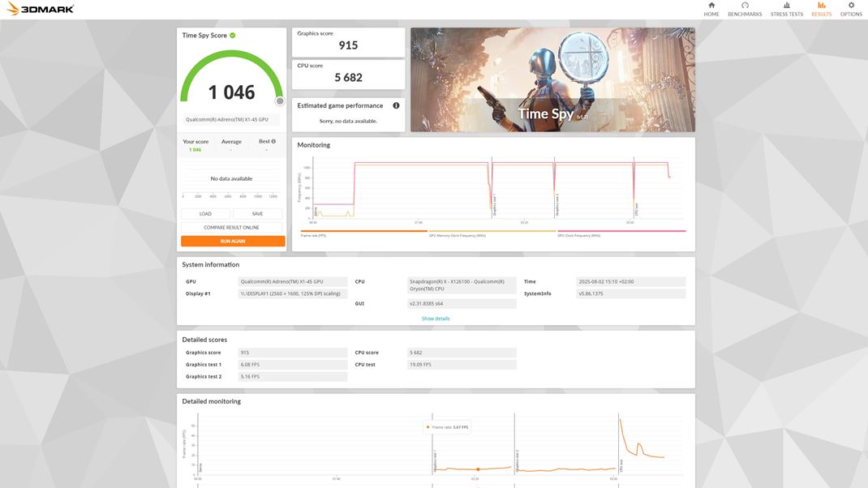Click the info icon next to Best
Viewport: 868px width, 488px height.
coord(273,141)
